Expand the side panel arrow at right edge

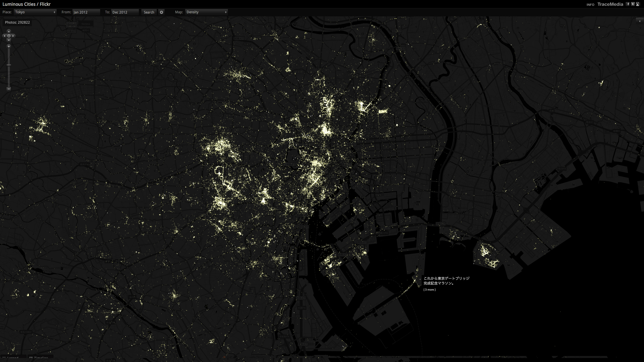(x=640, y=21)
